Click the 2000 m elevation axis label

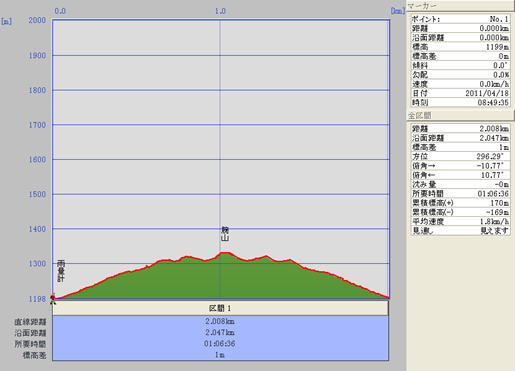(37, 20)
